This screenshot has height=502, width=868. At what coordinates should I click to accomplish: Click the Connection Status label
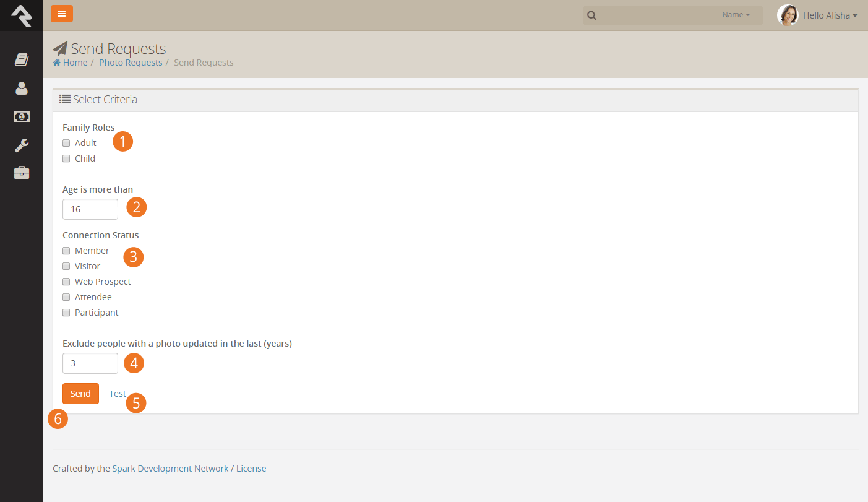pyautogui.click(x=101, y=235)
